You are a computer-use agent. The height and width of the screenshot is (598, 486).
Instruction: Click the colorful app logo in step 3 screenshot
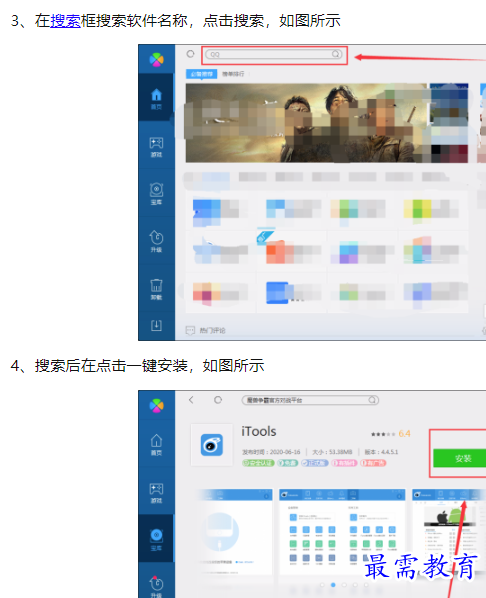156,59
